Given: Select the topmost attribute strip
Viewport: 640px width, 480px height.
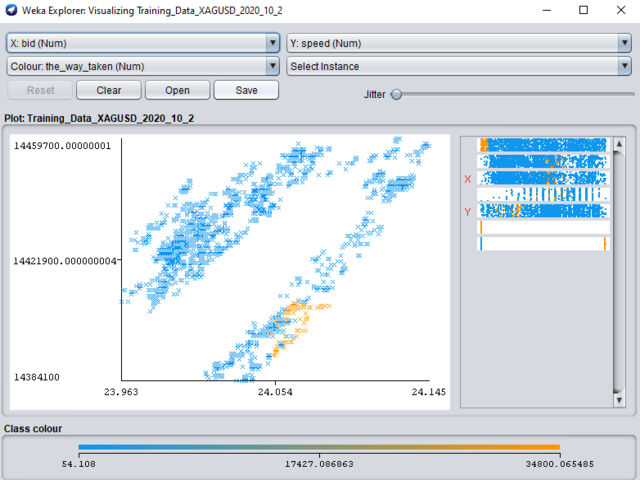Looking at the screenshot, I should coord(544,145).
